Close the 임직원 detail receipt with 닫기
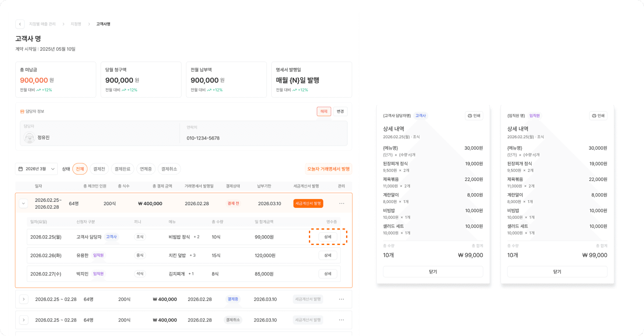Screen dimensions: 644x336 pos(557,272)
